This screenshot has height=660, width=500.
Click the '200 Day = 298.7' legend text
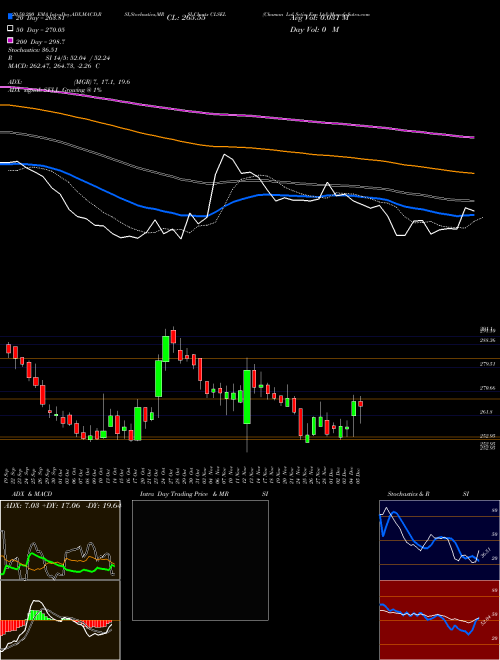coord(40,42)
